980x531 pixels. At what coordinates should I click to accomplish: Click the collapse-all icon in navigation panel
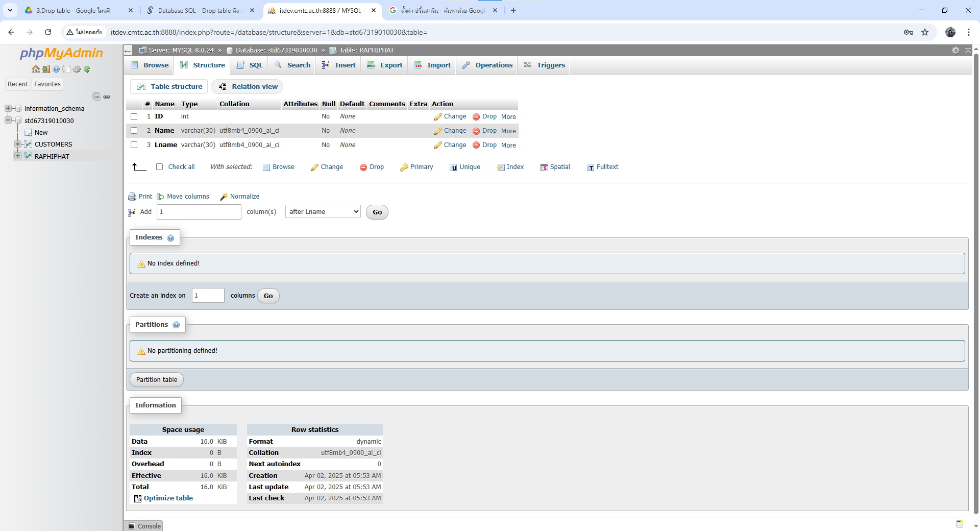tap(96, 96)
